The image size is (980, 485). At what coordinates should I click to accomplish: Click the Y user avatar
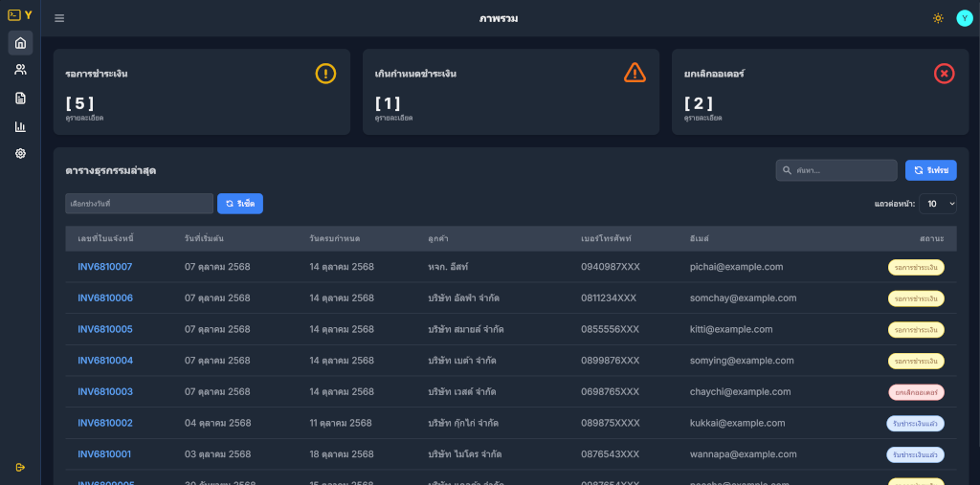[964, 18]
